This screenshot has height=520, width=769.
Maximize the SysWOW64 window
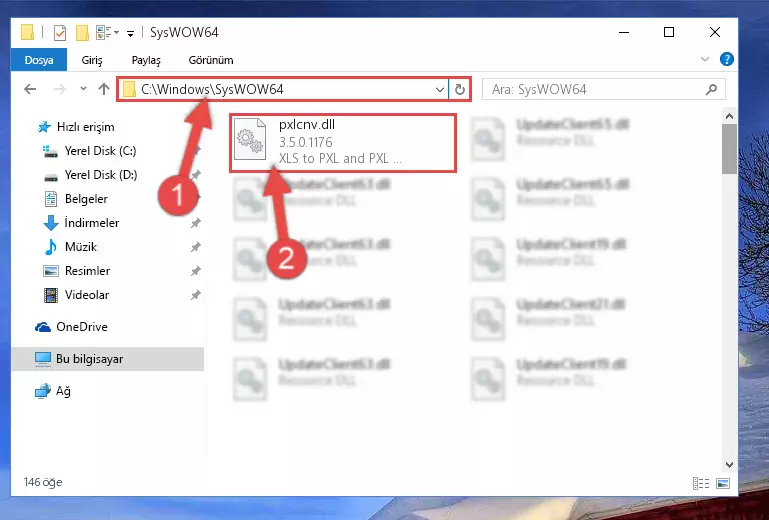click(x=669, y=32)
